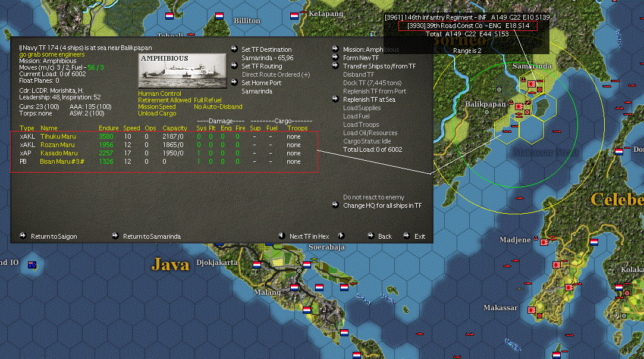Screen dimensions: 644x359
Task: Click the Kasado Maru endurance value 2257
Action: point(106,153)
